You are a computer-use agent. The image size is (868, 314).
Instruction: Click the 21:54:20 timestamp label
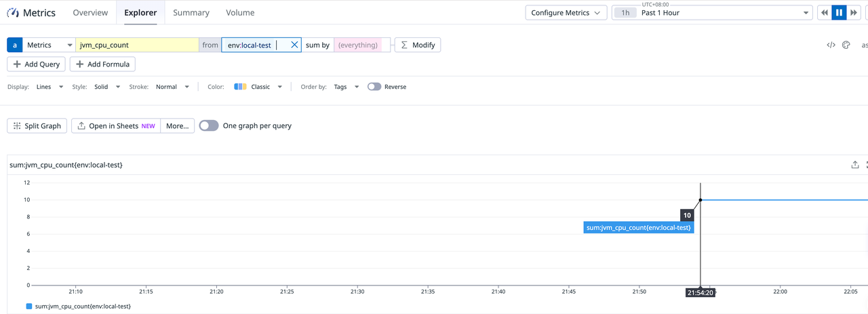tap(700, 293)
